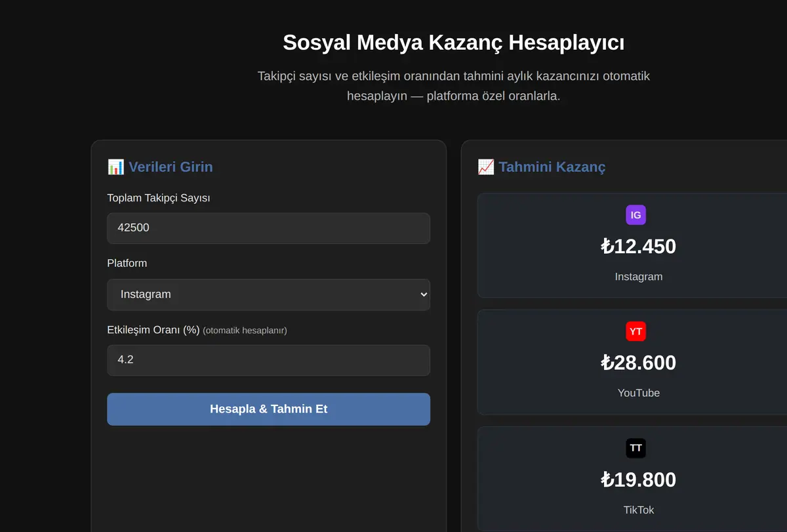This screenshot has height=532, width=787.
Task: Click the red YT YouTube icon
Action: tap(636, 331)
